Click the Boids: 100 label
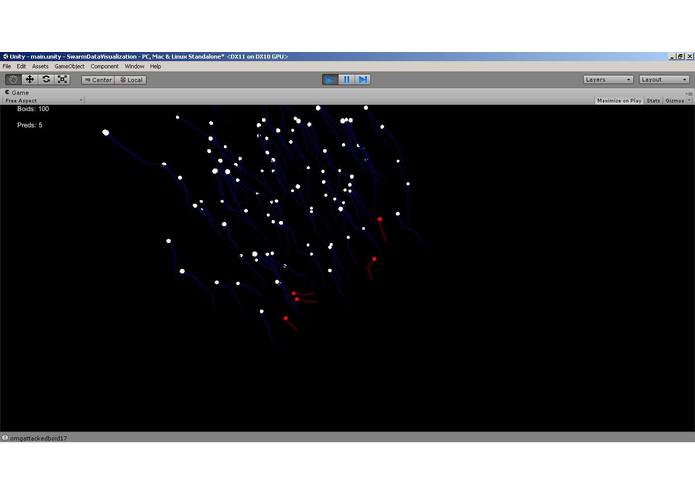The height and width of the screenshot is (494, 695). coord(33,109)
